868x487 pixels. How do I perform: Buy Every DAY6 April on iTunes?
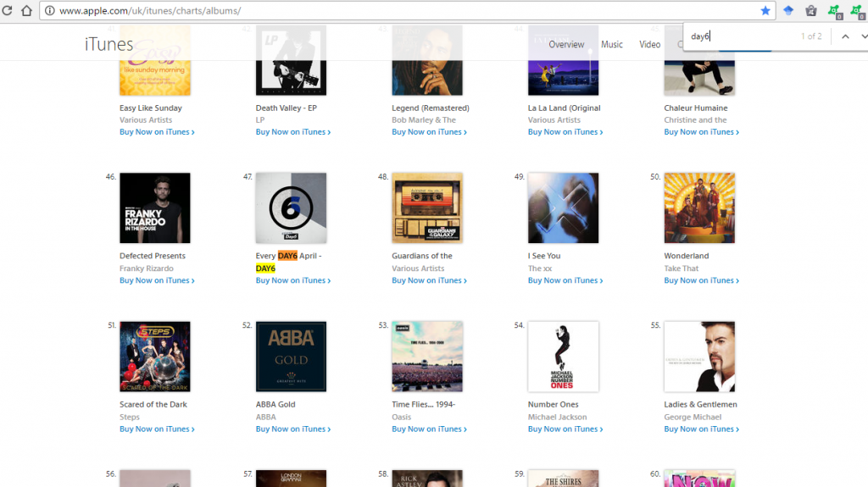293,280
